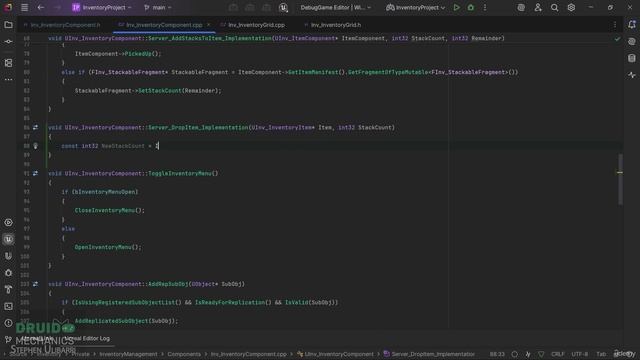Open the AI Assistant tool window in right sidebar
The image size is (640, 360).
632,42
